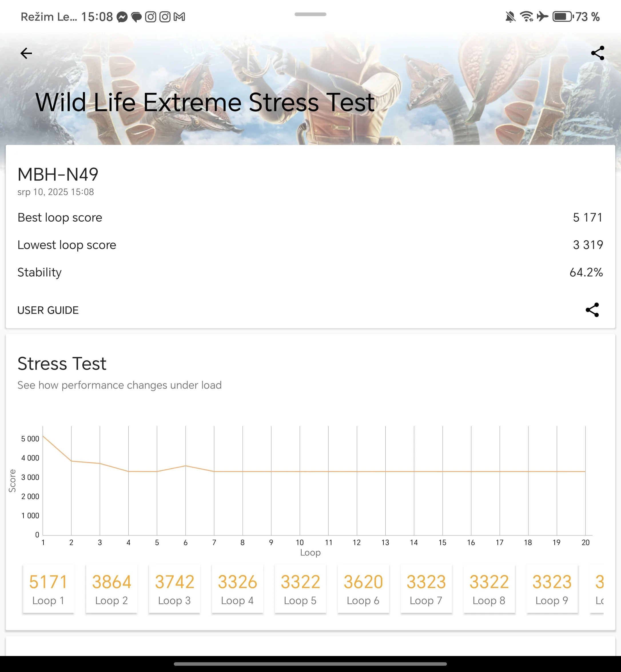Viewport: 621px width, 672px height.
Task: Tap the Messenger notification icon
Action: 122,17
